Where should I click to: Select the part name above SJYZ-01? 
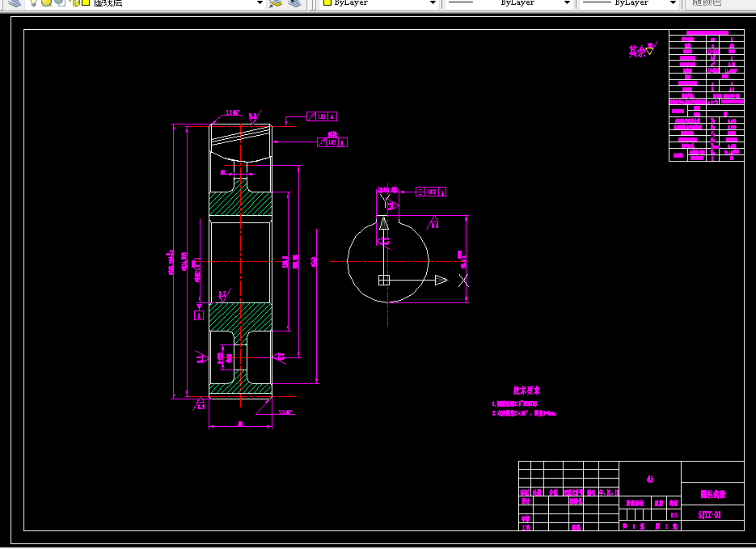pyautogui.click(x=713, y=495)
